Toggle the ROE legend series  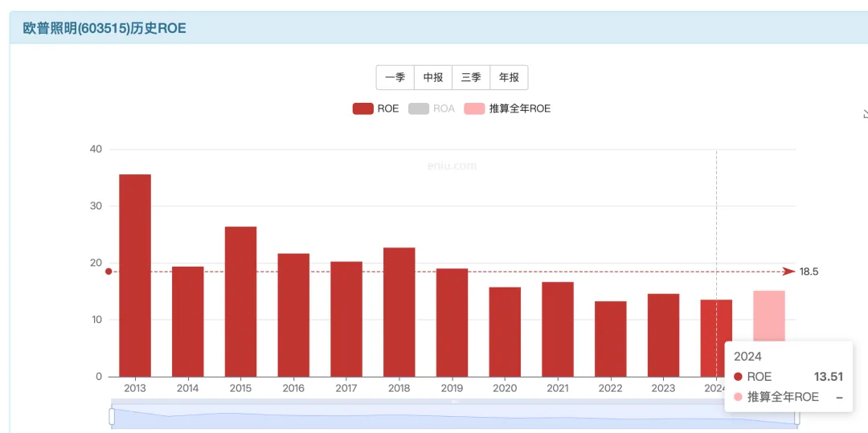(x=375, y=108)
